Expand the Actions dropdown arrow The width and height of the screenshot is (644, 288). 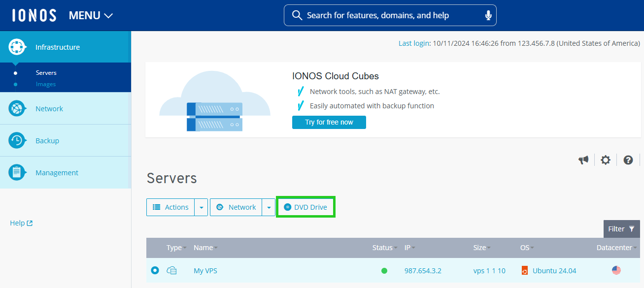[x=201, y=208]
